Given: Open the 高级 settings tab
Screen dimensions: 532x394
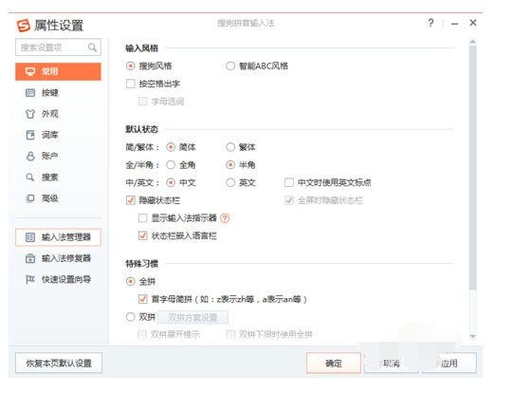Looking at the screenshot, I should click(x=58, y=198).
